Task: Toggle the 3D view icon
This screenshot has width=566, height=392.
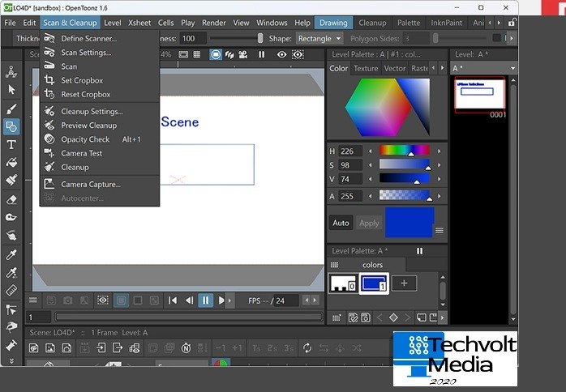Action: [229, 54]
